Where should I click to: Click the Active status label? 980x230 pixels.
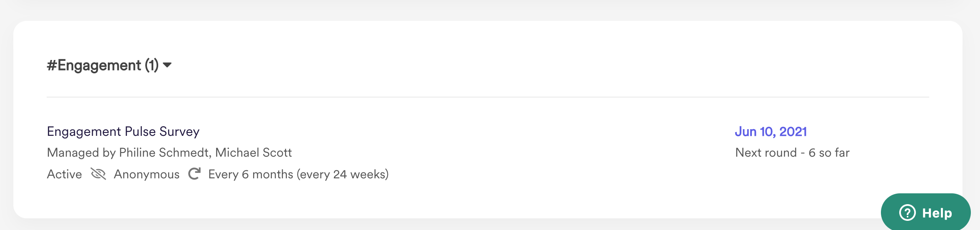click(65, 174)
